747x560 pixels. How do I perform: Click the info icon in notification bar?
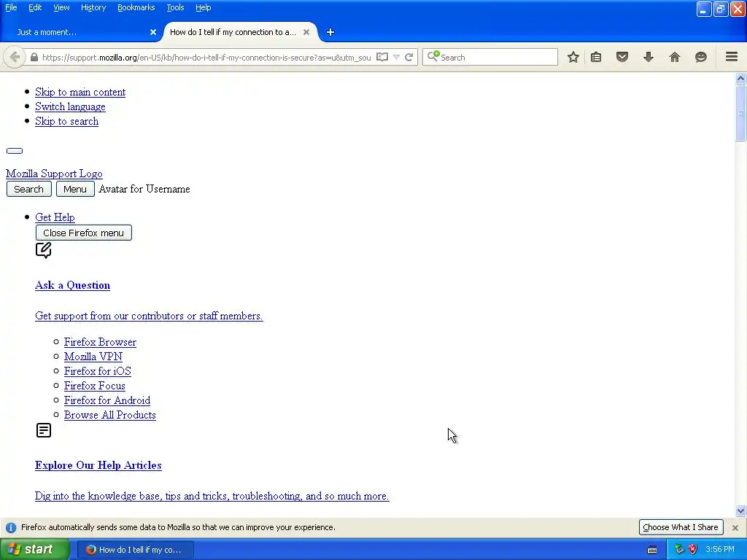click(11, 528)
